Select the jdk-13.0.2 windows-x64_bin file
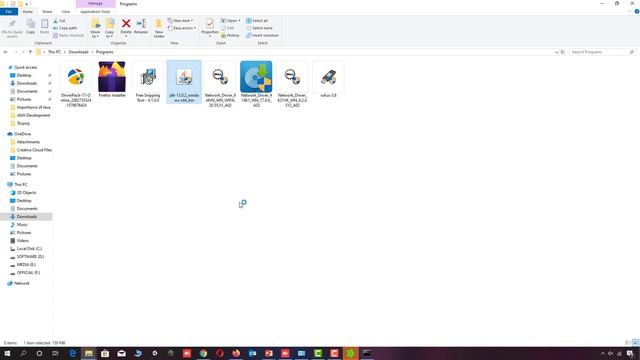Screen dimensions: 640x360 tap(184, 82)
